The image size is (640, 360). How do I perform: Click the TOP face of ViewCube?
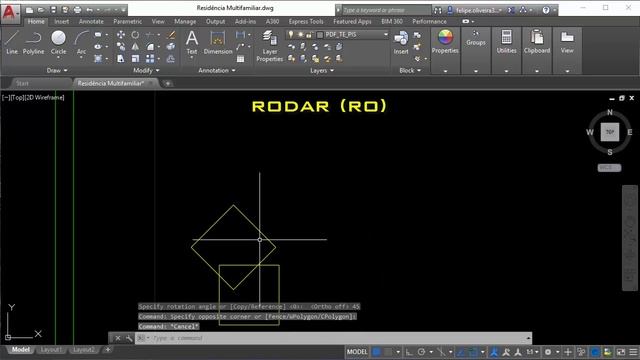[x=610, y=132]
